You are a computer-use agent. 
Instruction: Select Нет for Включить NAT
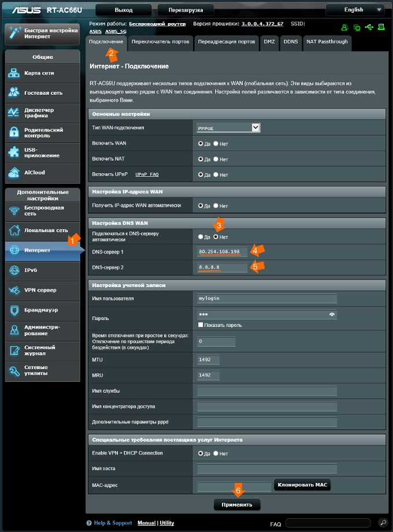click(216, 159)
